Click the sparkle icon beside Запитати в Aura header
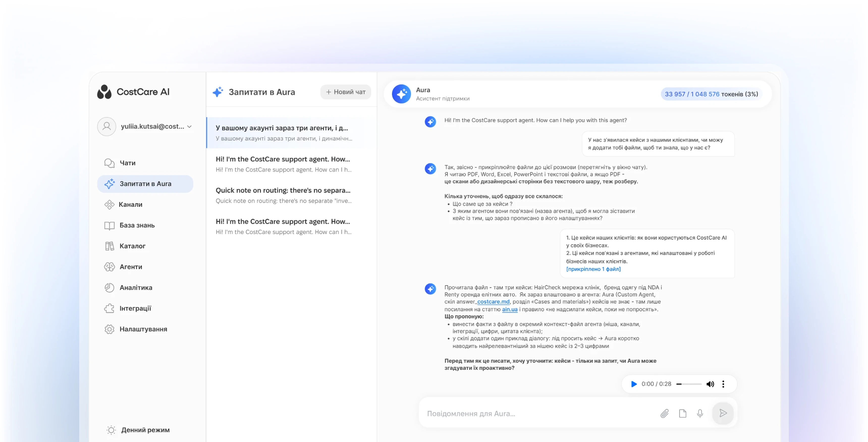 pos(218,92)
